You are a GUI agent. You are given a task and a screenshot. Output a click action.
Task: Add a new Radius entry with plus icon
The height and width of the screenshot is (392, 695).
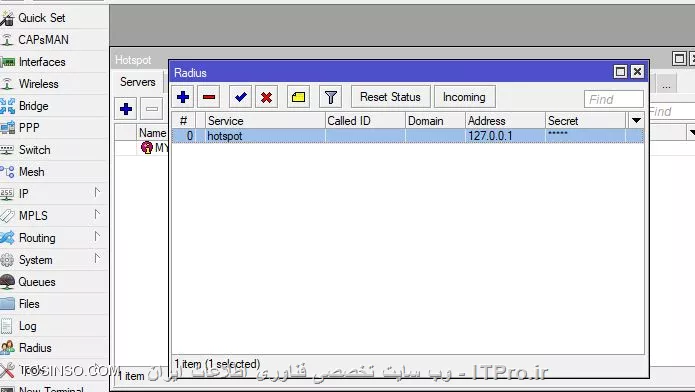[x=183, y=97]
